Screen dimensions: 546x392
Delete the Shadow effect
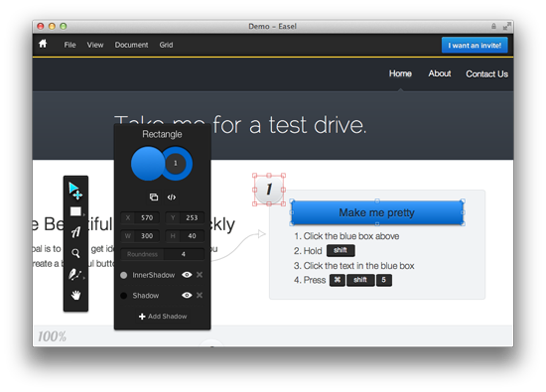coord(200,295)
